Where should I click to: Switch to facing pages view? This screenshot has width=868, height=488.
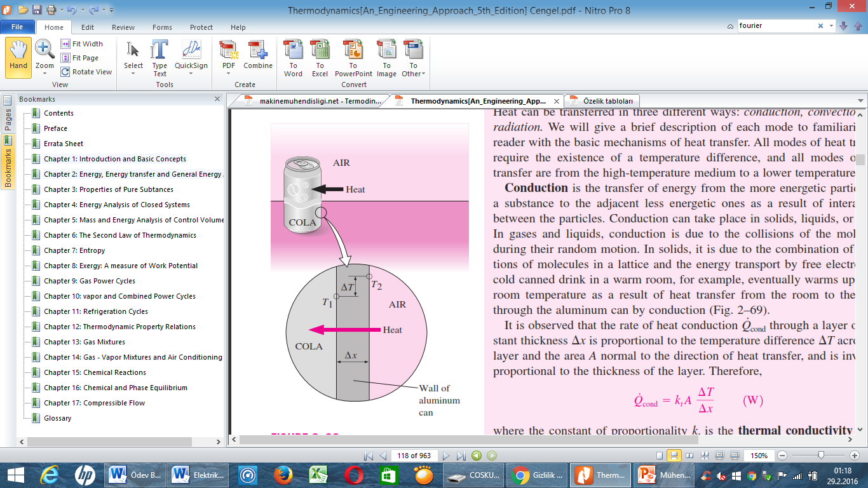tap(689, 456)
